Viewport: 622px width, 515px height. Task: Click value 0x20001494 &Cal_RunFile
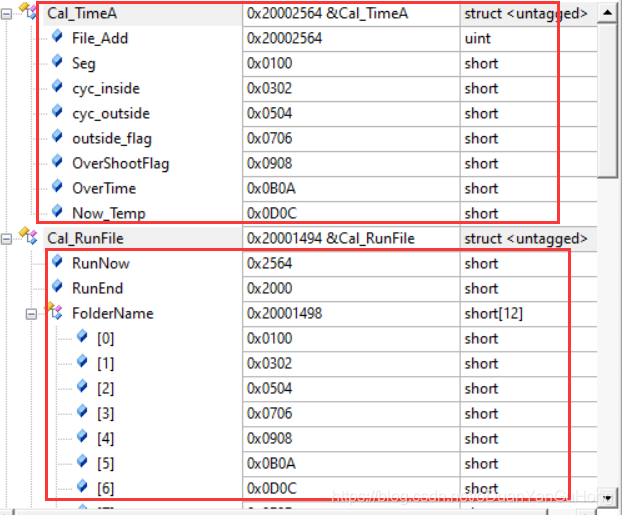pos(331,238)
